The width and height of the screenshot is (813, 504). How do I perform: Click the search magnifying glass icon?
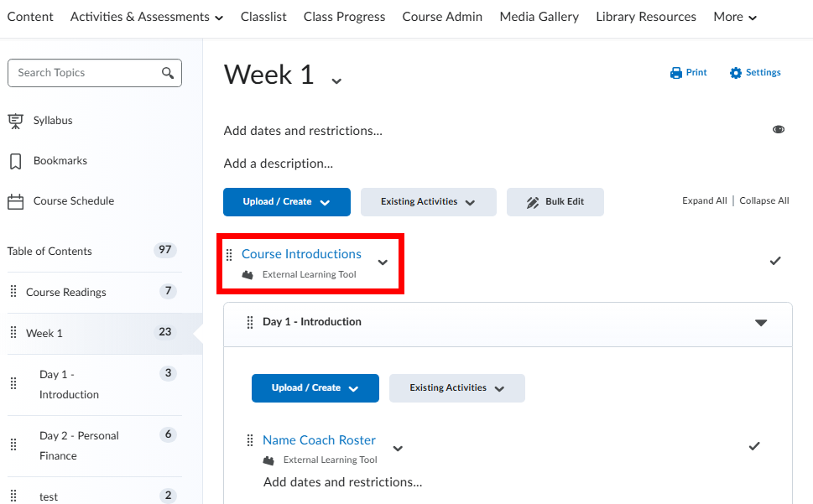pos(168,73)
